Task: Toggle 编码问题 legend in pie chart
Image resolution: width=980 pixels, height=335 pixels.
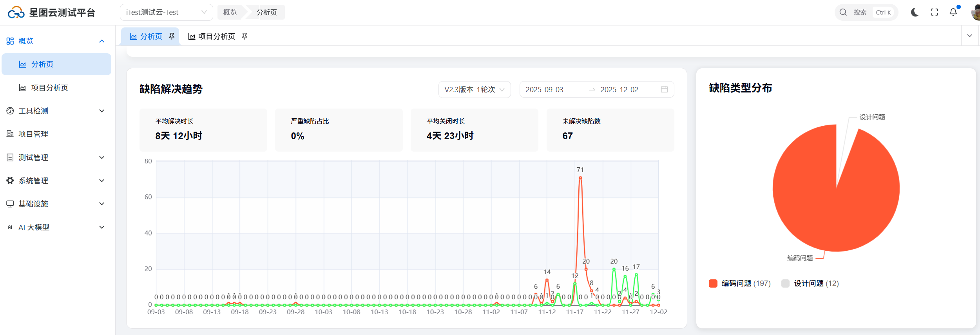Action: point(739,283)
